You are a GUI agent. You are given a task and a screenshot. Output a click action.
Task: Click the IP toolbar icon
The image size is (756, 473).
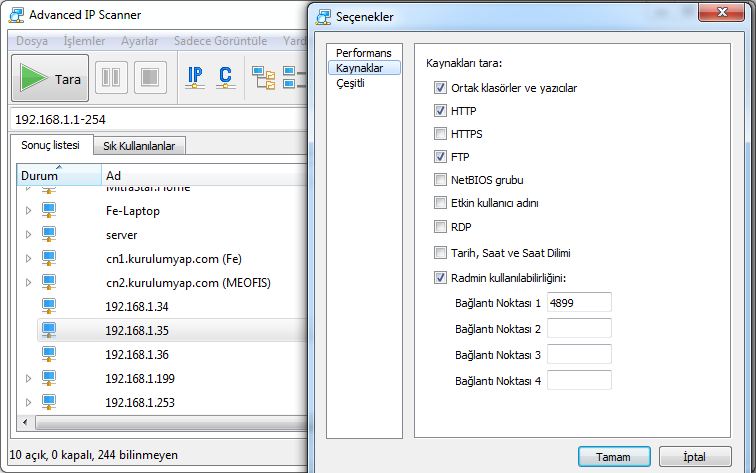(195, 77)
